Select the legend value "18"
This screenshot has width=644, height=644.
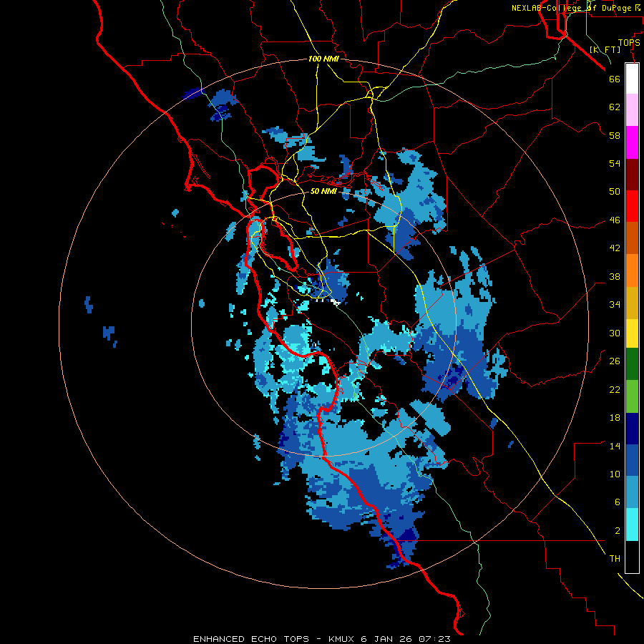click(x=615, y=418)
